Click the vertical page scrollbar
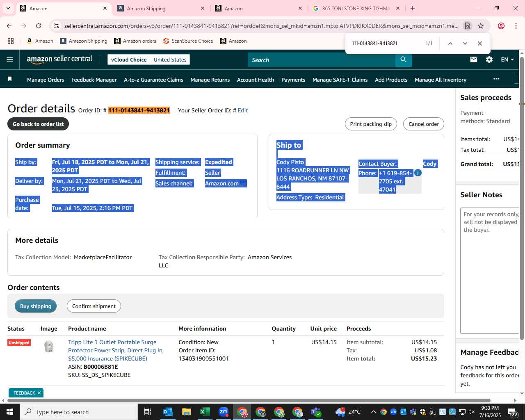This screenshot has height=420, width=525. (x=522, y=199)
